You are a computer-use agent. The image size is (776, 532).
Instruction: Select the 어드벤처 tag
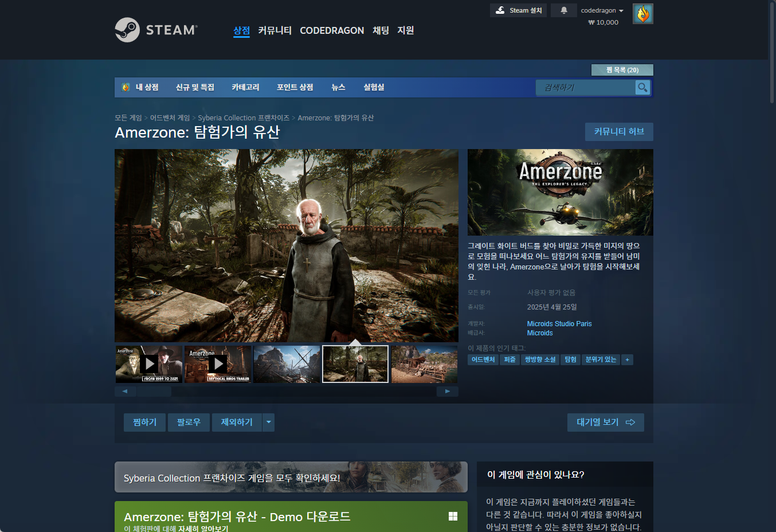pos(483,359)
